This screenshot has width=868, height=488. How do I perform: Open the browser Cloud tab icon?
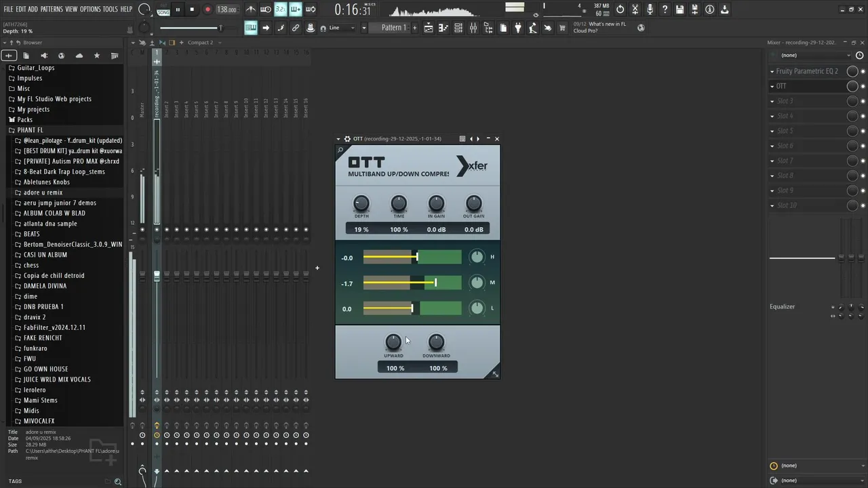coord(79,56)
